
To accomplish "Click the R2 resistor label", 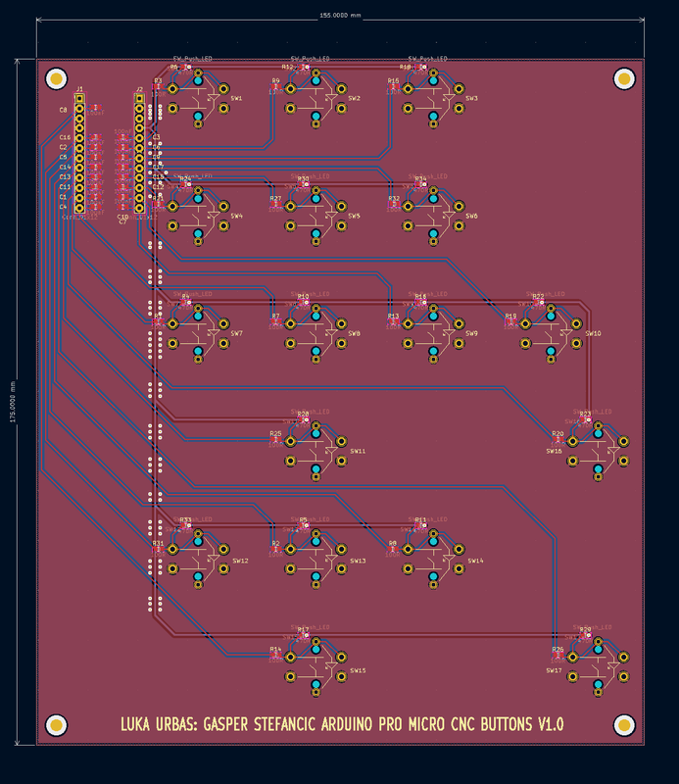I will tap(275, 543).
